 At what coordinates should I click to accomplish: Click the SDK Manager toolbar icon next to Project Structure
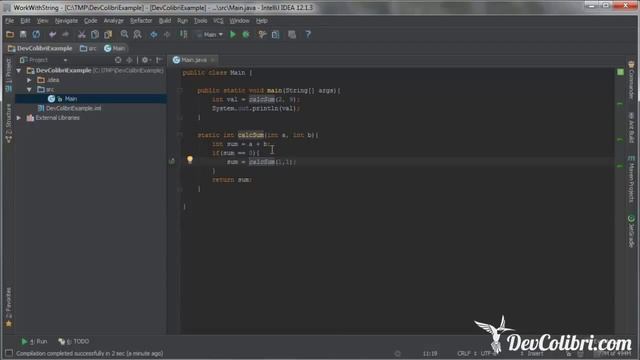(276, 35)
